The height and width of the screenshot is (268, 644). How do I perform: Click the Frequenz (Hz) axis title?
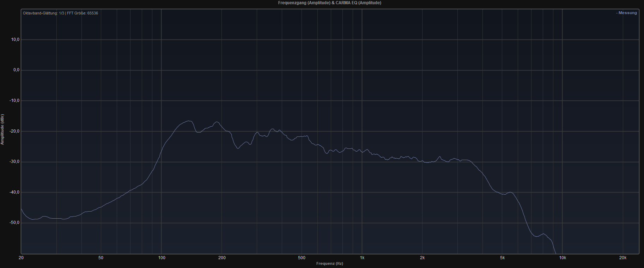pyautogui.click(x=329, y=264)
